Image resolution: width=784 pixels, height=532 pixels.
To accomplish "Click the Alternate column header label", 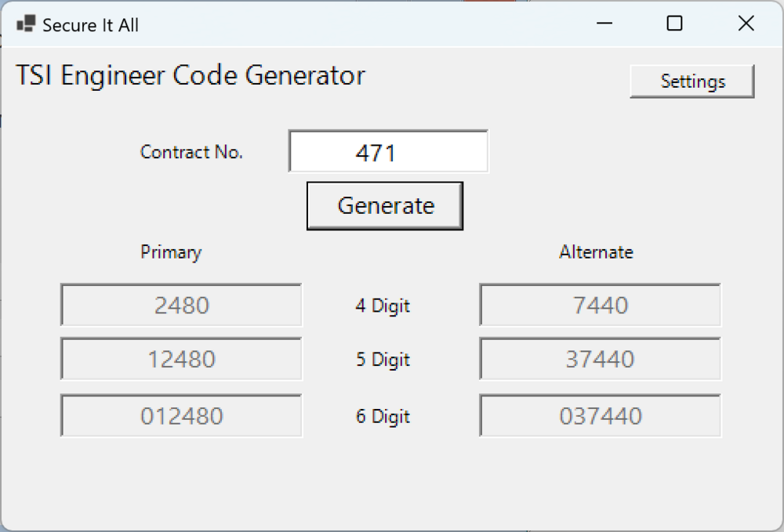I will 596,252.
